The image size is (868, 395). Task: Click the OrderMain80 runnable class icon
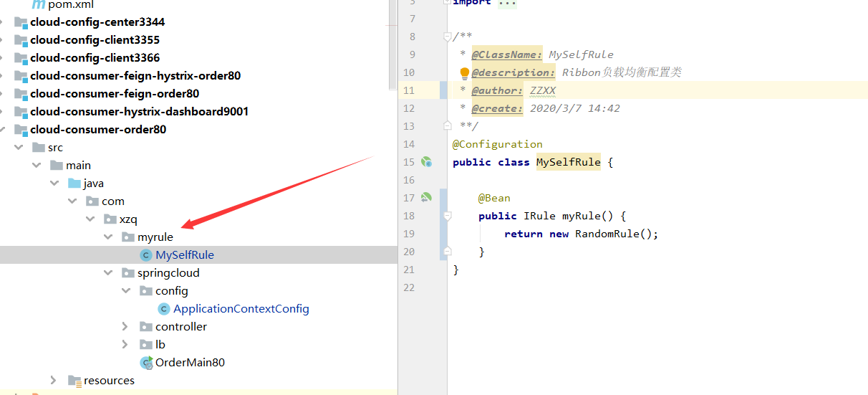[146, 363]
